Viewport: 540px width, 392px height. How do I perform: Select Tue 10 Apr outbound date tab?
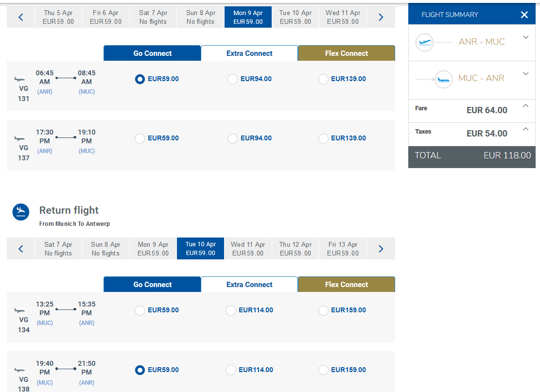(x=296, y=17)
